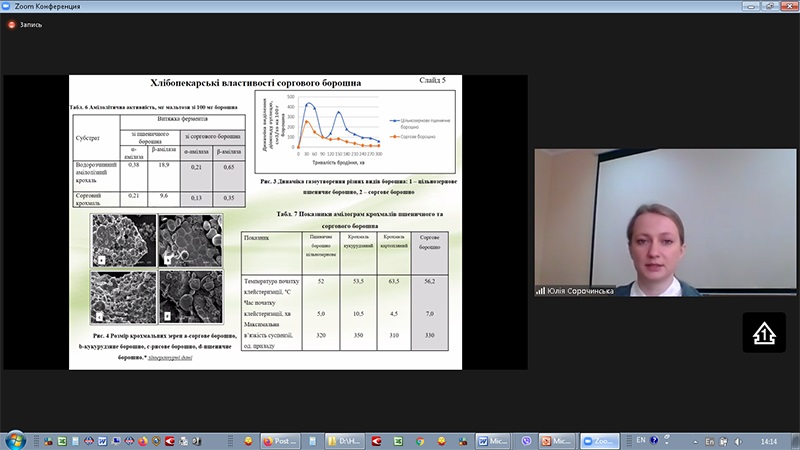Click the EN language indicator in the taskbar
The image size is (800, 450).
tap(641, 440)
